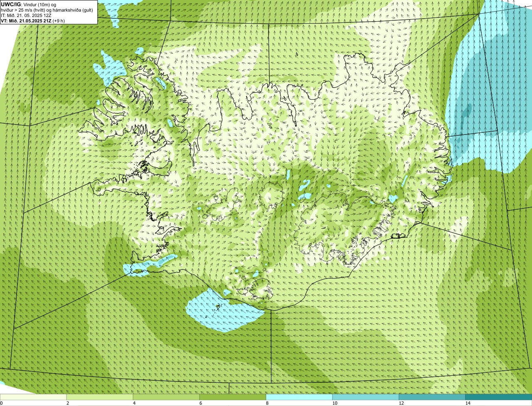Image resolution: width=532 pixels, height=406 pixels.
Task: Click the 8–10 m/s pale cyan legend swatch
Action: coord(299,397)
